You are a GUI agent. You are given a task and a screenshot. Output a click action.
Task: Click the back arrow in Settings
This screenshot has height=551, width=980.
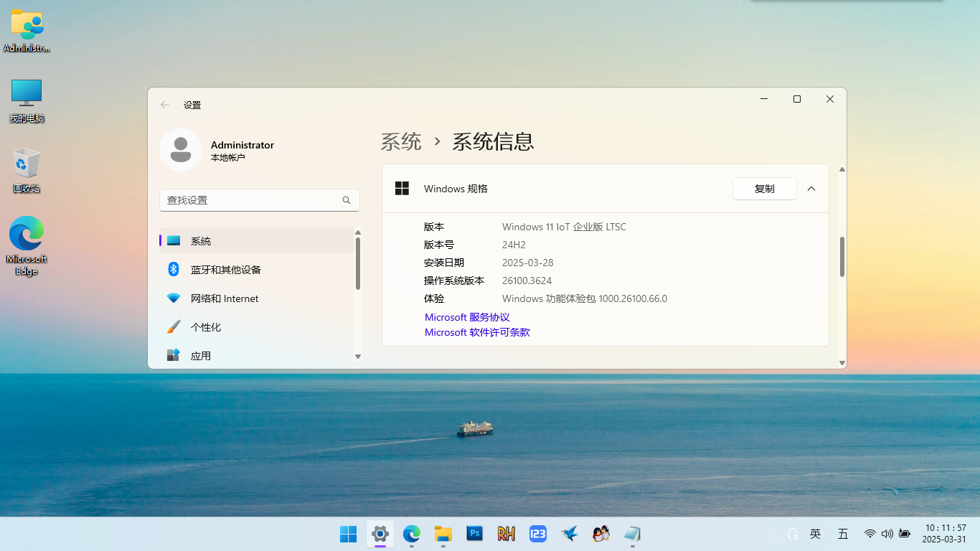[x=165, y=105]
